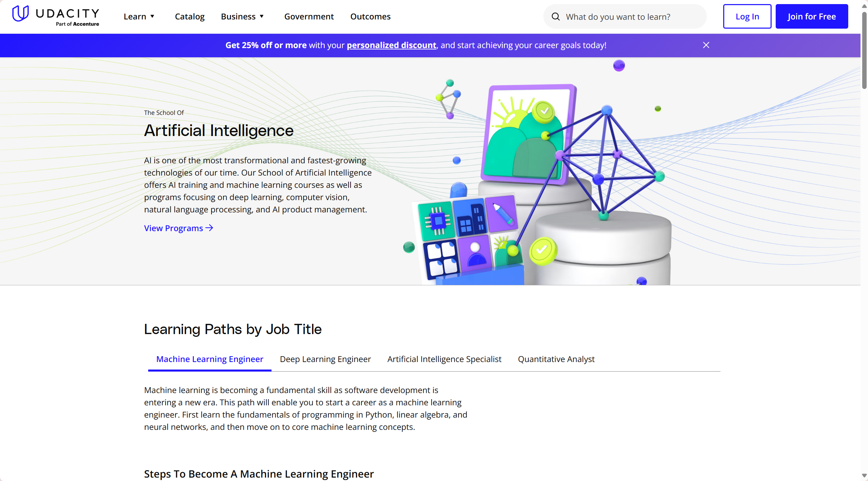Open the View Programs link
The width and height of the screenshot is (868, 481).
click(173, 228)
